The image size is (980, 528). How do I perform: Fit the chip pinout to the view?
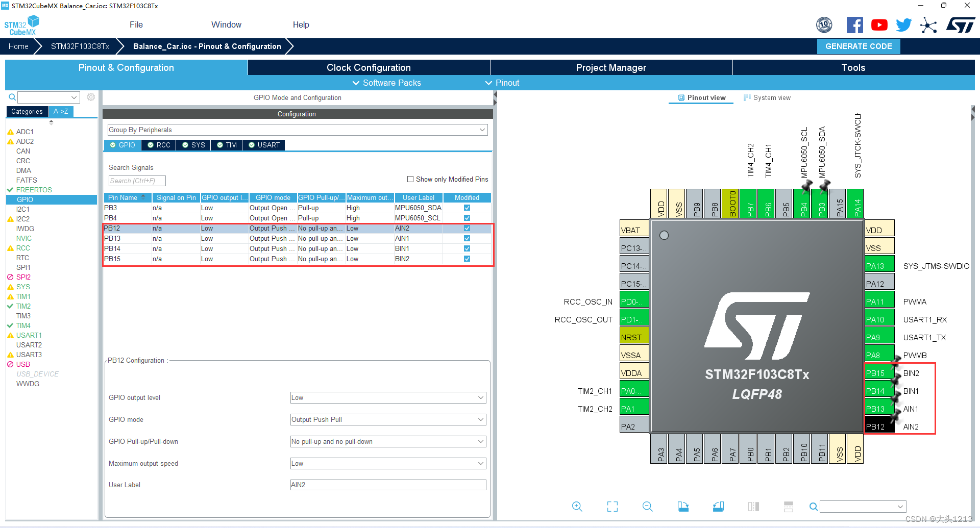[612, 507]
